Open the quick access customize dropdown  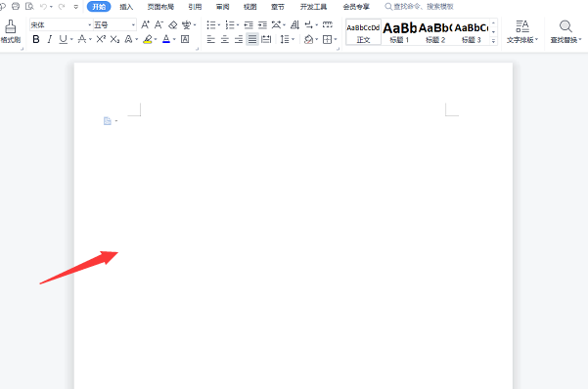[x=76, y=7]
